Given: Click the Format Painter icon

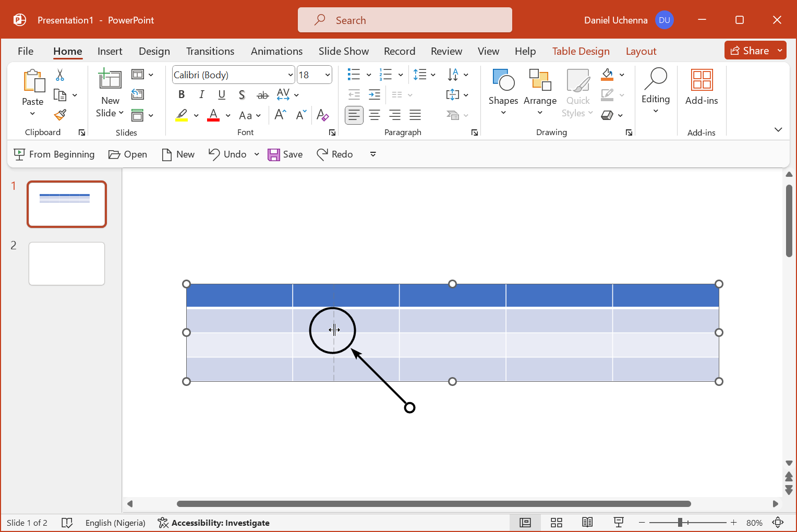Looking at the screenshot, I should click(x=59, y=114).
